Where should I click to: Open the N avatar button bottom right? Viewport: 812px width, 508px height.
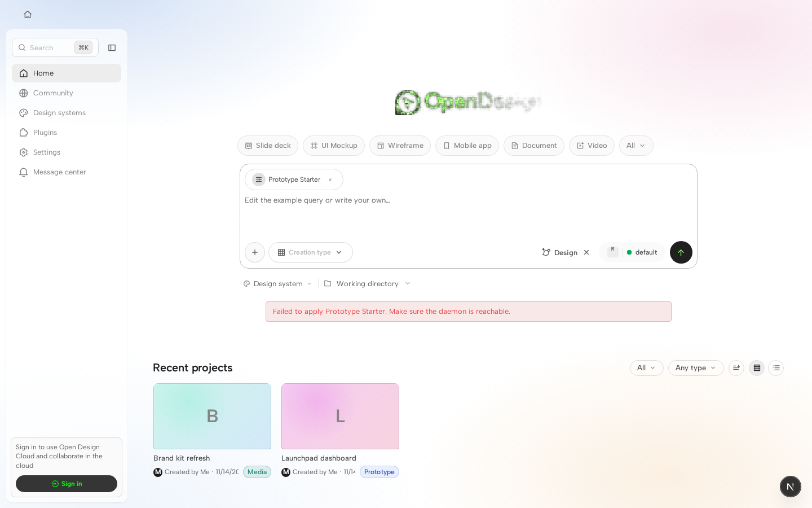pos(790,487)
